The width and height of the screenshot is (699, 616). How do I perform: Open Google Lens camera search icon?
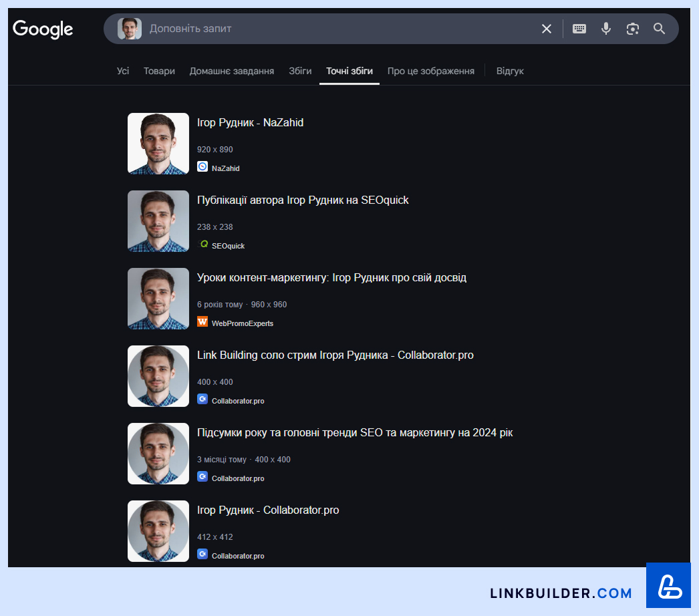click(633, 29)
